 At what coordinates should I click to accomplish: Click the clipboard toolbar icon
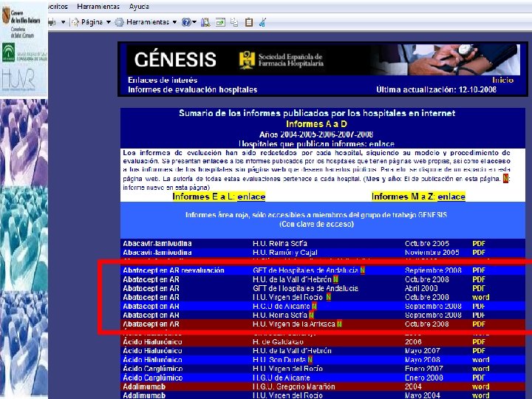pos(249,22)
